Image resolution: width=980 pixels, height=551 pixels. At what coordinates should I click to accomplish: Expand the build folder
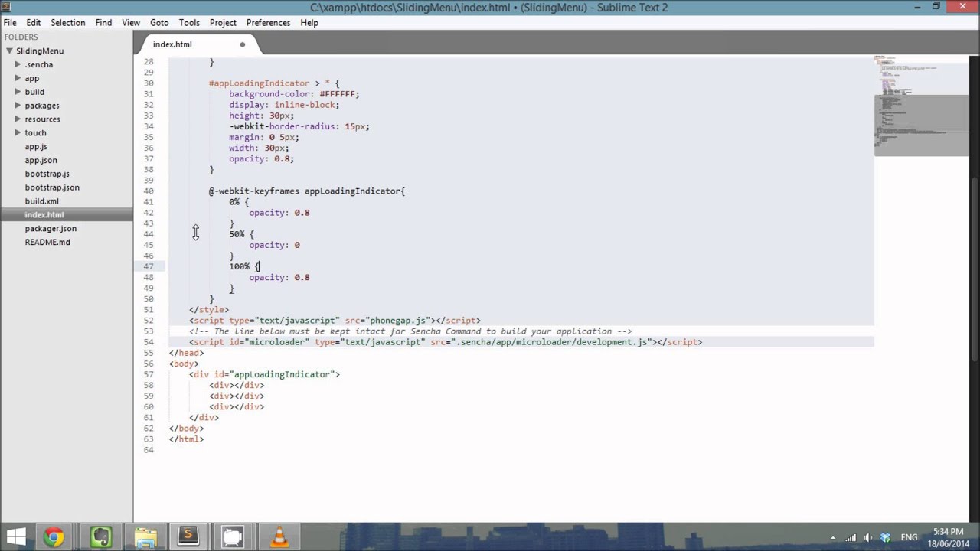click(x=18, y=92)
